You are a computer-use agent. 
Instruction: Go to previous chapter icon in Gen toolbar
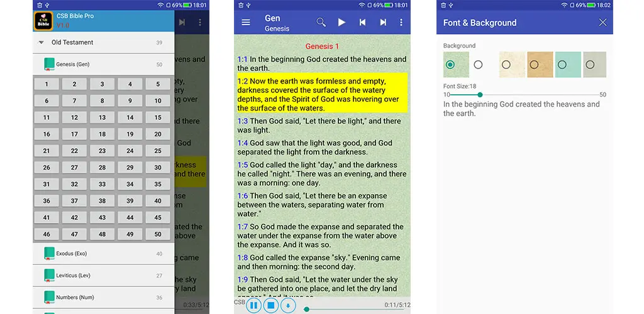(x=362, y=23)
